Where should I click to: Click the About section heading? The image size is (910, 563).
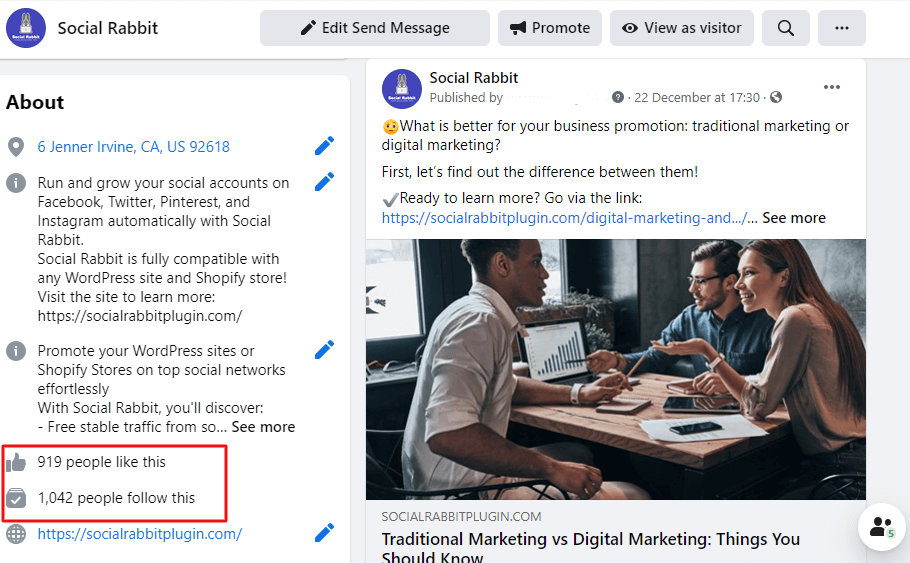[x=35, y=102]
